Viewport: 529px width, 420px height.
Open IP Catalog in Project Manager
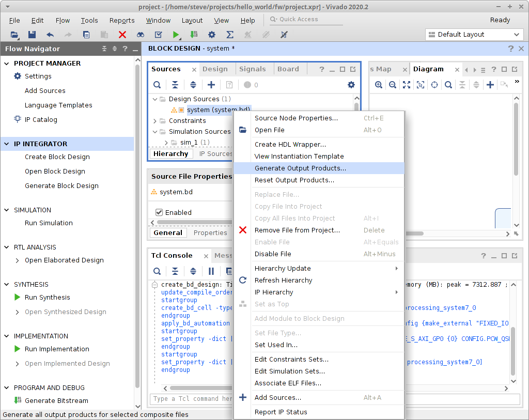click(x=41, y=119)
